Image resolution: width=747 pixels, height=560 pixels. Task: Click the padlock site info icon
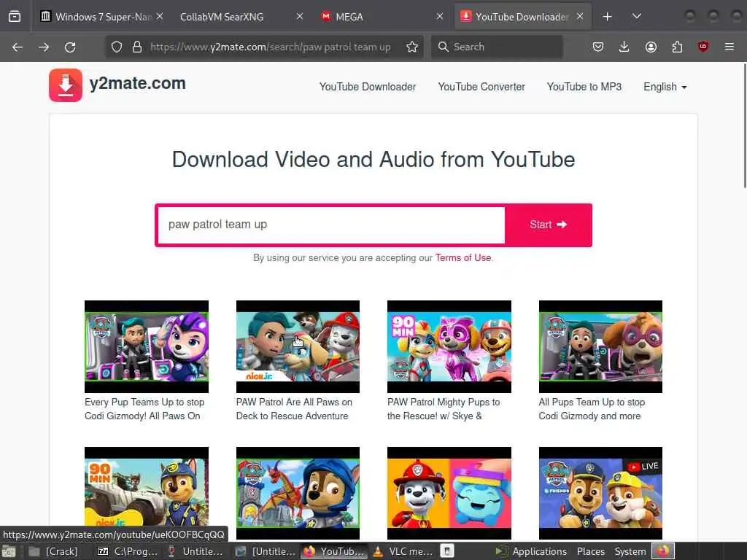(137, 47)
